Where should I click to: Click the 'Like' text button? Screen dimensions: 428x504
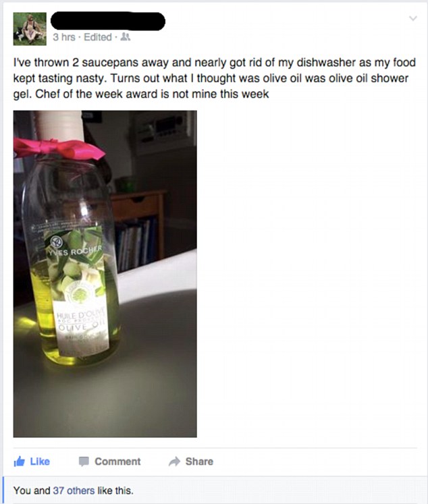40,461
